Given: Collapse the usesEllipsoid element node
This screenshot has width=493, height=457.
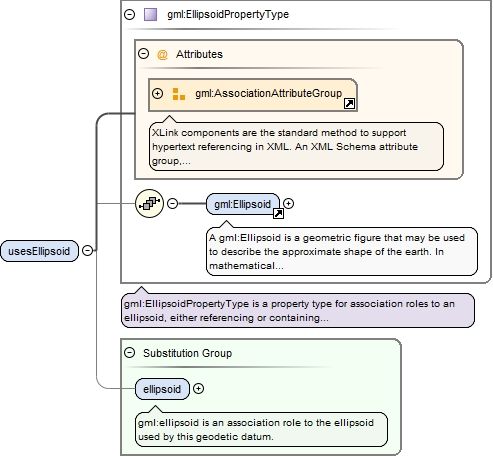Looking at the screenshot, I should click(87, 250).
